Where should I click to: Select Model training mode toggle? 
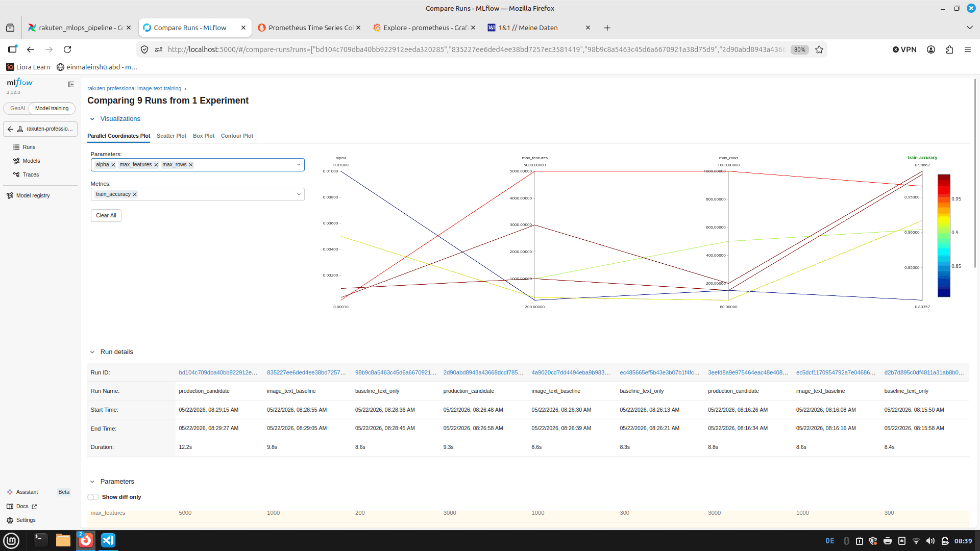pyautogui.click(x=52, y=108)
